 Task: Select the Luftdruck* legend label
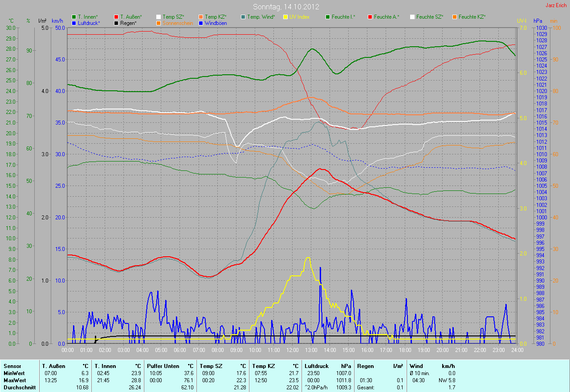[x=89, y=23]
